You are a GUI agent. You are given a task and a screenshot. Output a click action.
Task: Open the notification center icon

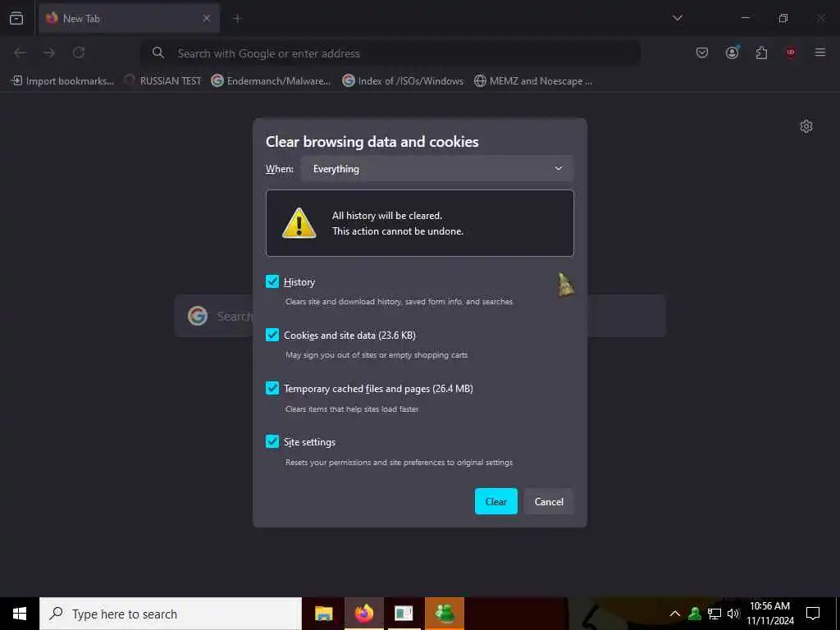pyautogui.click(x=813, y=614)
